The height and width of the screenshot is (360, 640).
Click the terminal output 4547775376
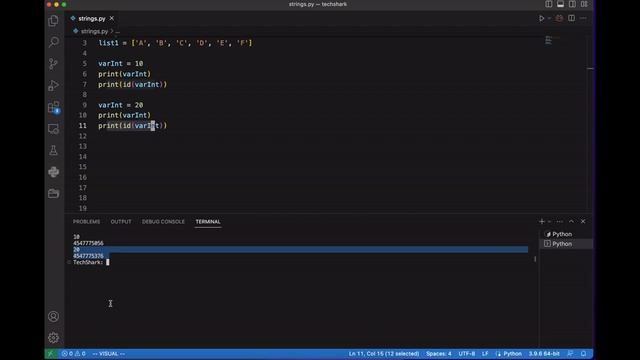pos(89,256)
